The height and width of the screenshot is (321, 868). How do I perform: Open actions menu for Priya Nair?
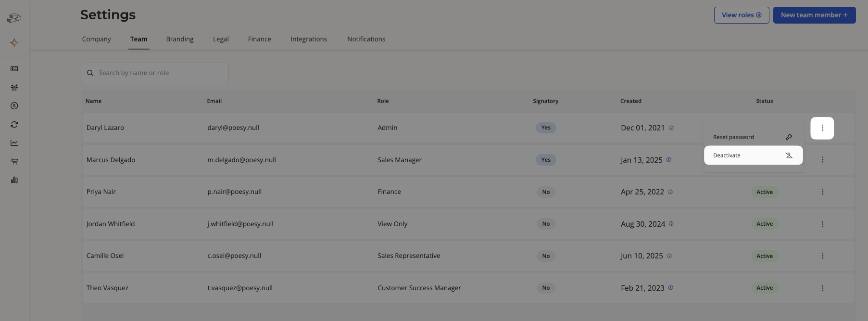tap(822, 192)
